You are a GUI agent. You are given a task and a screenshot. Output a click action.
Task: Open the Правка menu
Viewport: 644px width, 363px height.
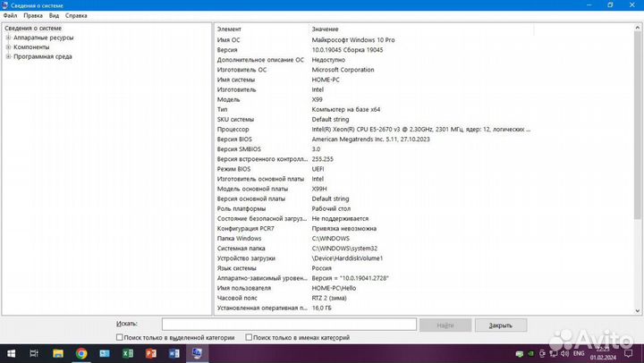(x=33, y=15)
